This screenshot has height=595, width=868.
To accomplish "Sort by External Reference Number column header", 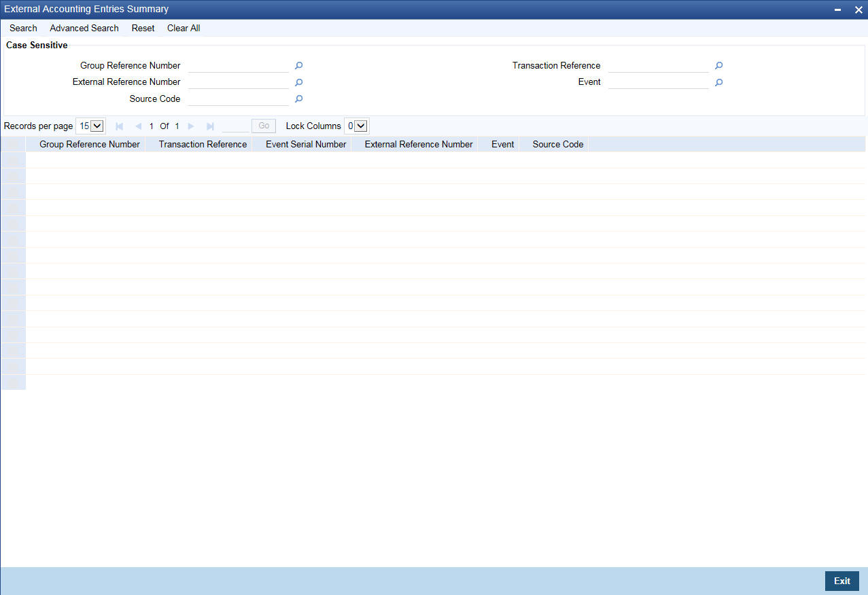I will point(419,144).
